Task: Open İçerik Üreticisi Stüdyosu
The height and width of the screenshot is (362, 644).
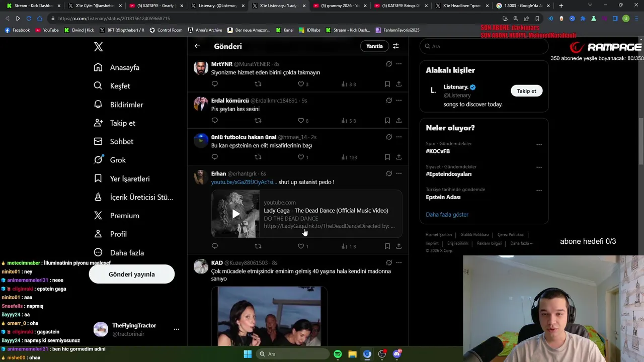Action: point(133,197)
